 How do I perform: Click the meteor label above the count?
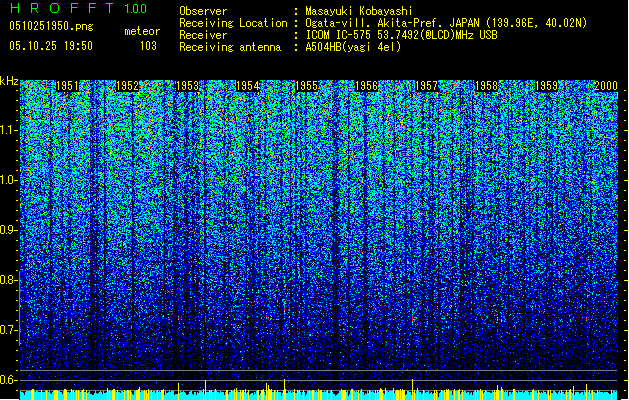(x=142, y=31)
